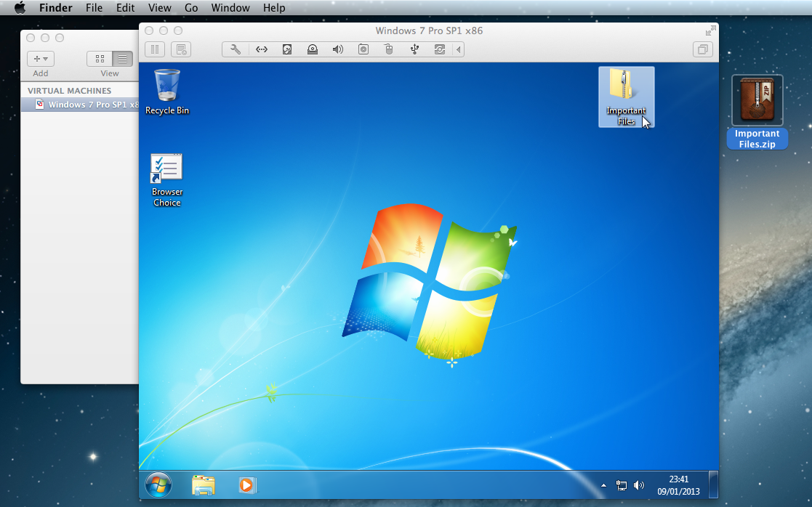The height and width of the screenshot is (507, 812).
Task: Click the hard disk toolbar icon
Action: point(287,49)
